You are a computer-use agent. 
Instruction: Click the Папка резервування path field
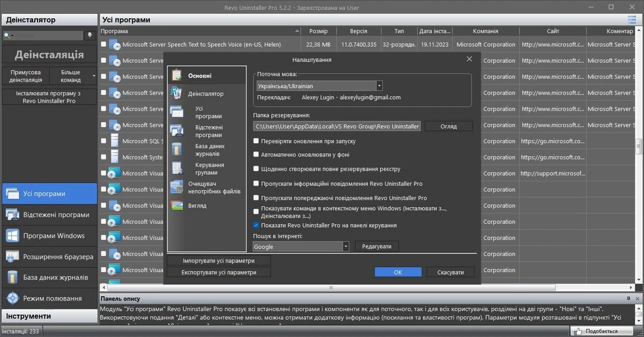click(x=337, y=126)
